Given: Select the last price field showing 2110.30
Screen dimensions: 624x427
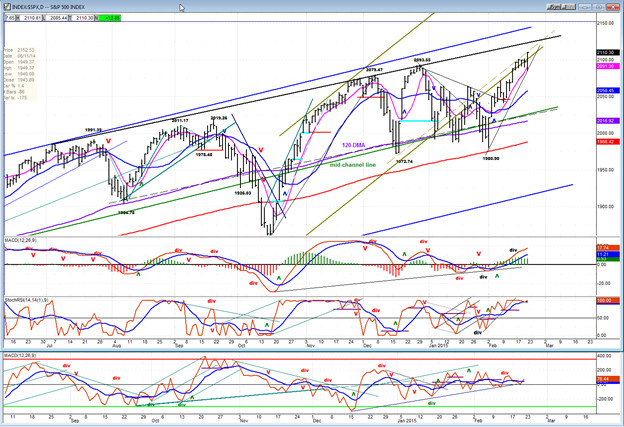Looking at the screenshot, I should pos(84,18).
